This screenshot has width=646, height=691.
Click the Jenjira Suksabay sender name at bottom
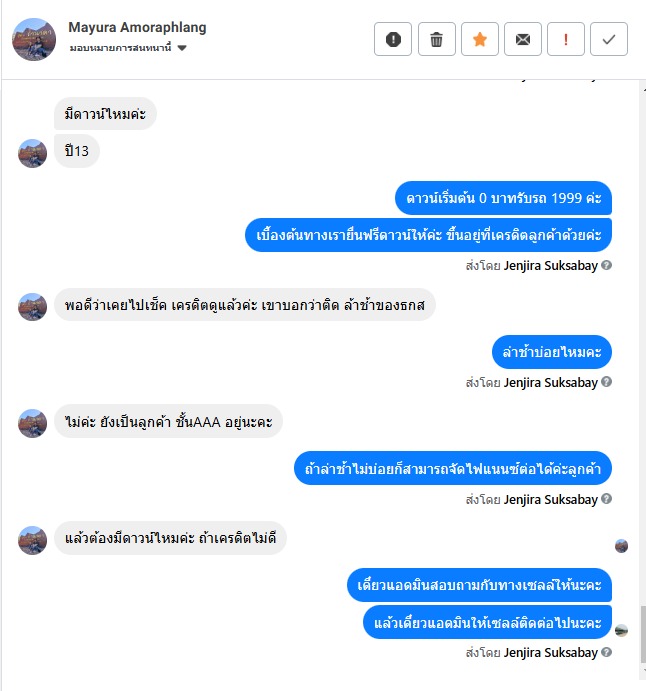pyautogui.click(x=550, y=653)
